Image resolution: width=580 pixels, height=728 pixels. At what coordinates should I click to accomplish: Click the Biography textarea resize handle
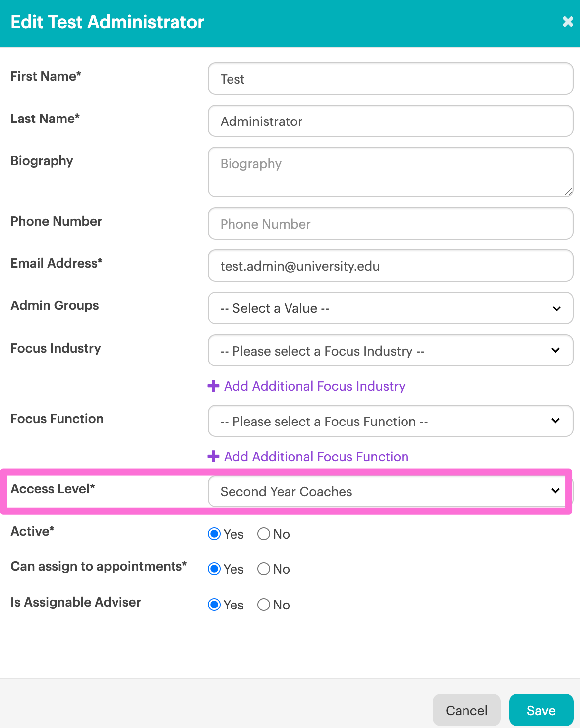pyautogui.click(x=568, y=192)
